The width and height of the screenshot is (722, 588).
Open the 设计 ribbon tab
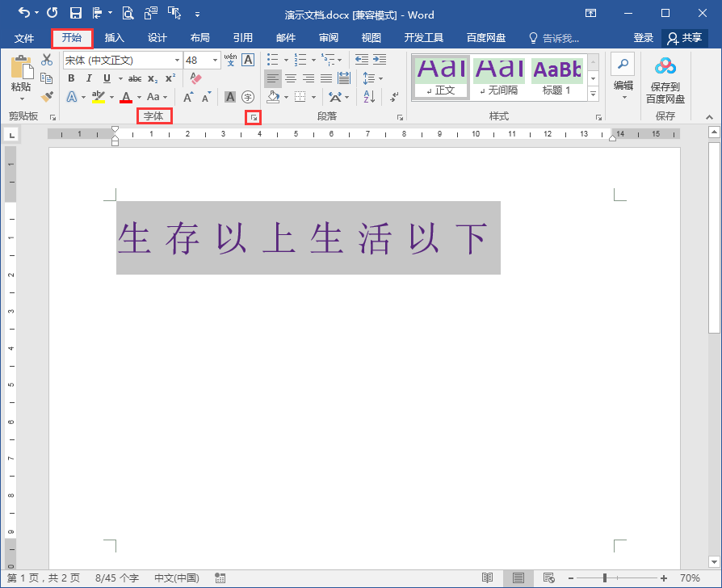coord(157,37)
